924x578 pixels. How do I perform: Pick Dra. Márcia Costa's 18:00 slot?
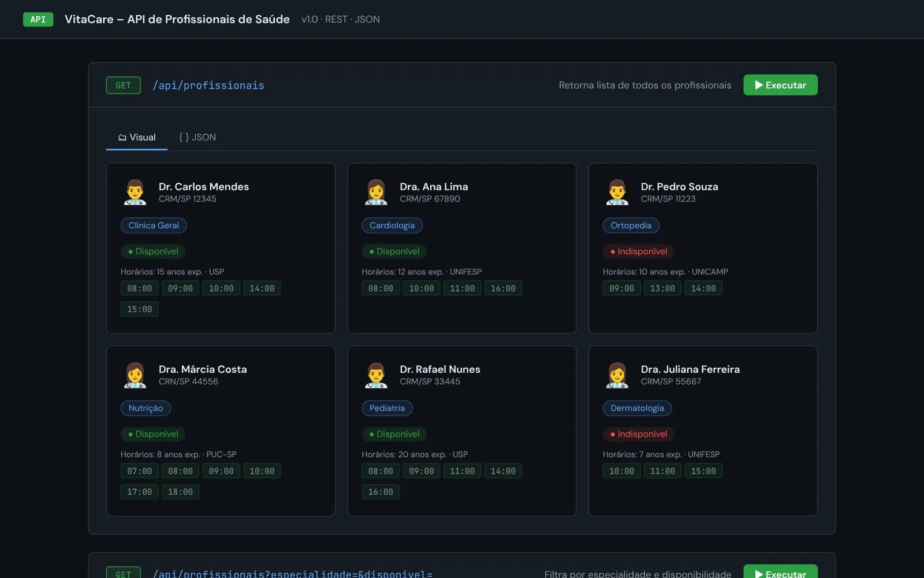(180, 492)
